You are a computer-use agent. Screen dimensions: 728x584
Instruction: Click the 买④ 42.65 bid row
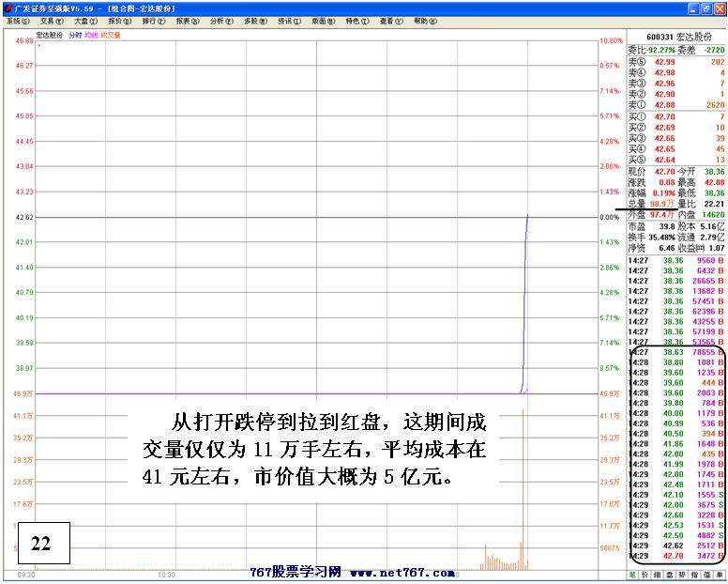[x=676, y=148]
